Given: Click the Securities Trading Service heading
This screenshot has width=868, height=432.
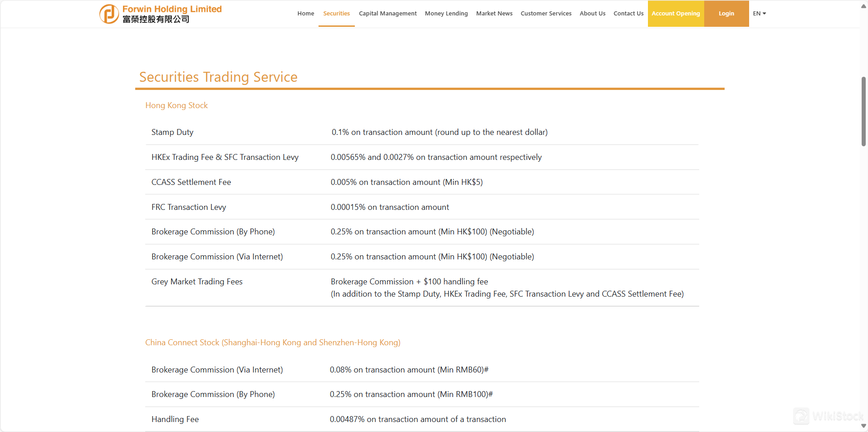Looking at the screenshot, I should click(x=218, y=77).
